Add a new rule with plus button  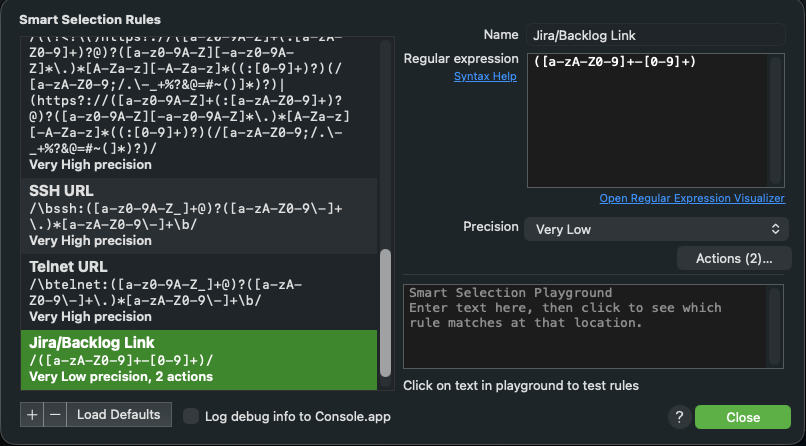[x=32, y=415]
